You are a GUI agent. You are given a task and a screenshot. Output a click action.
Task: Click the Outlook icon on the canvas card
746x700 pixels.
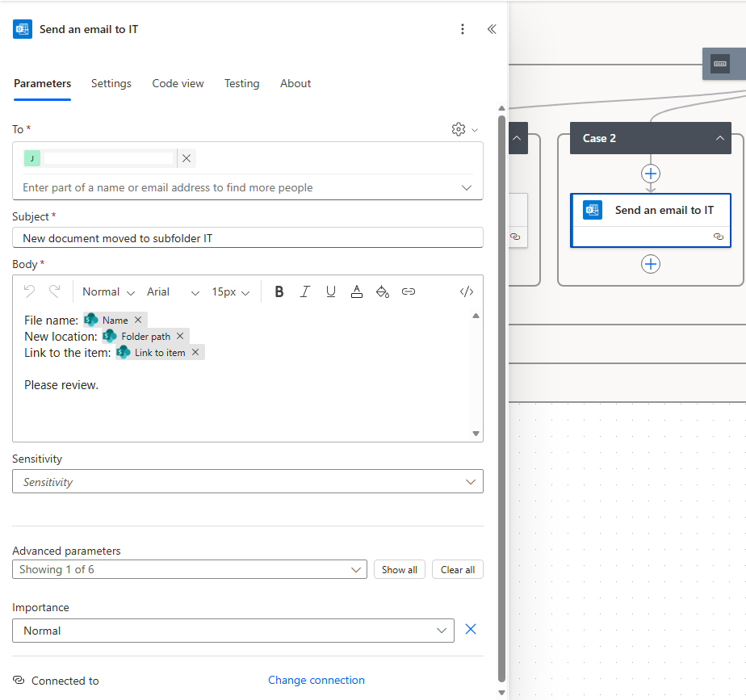(593, 210)
